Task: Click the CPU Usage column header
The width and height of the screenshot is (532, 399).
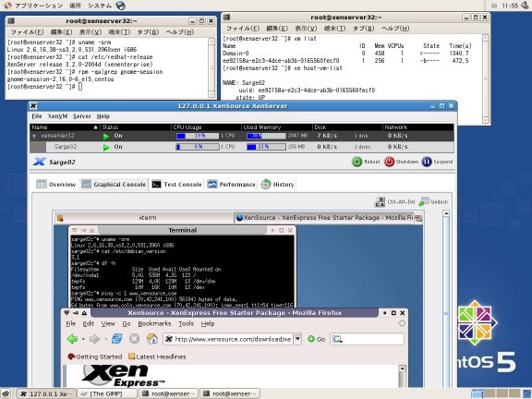Action: point(206,127)
